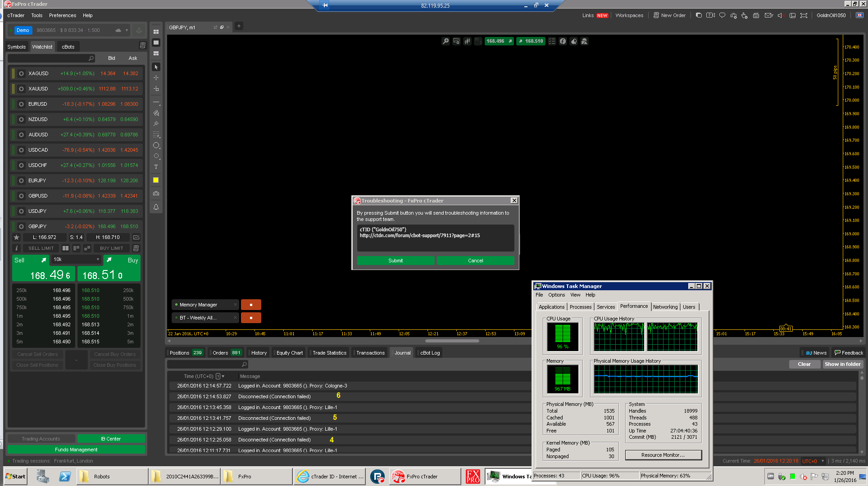Image resolution: width=868 pixels, height=486 pixels.
Task: Open the economic calendar icon
Action: pos(756,15)
